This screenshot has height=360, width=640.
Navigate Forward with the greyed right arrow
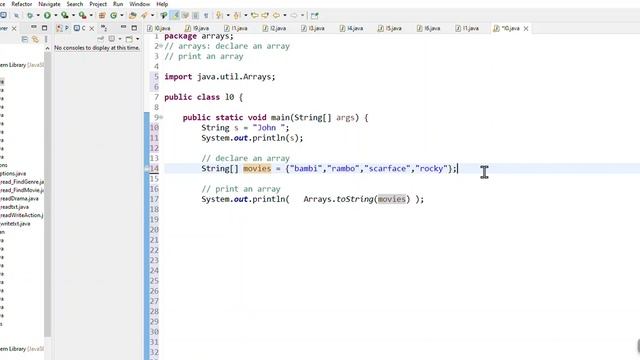coord(294,16)
